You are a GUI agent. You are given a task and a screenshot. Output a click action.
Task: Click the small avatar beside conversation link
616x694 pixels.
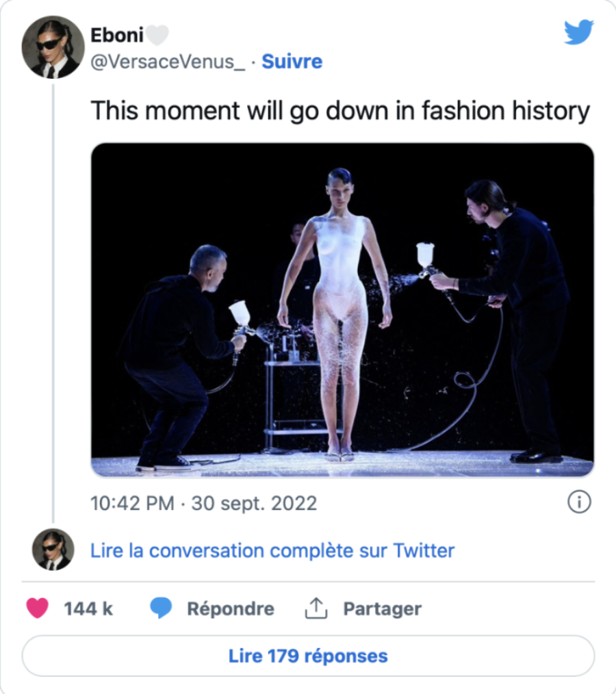(x=53, y=550)
